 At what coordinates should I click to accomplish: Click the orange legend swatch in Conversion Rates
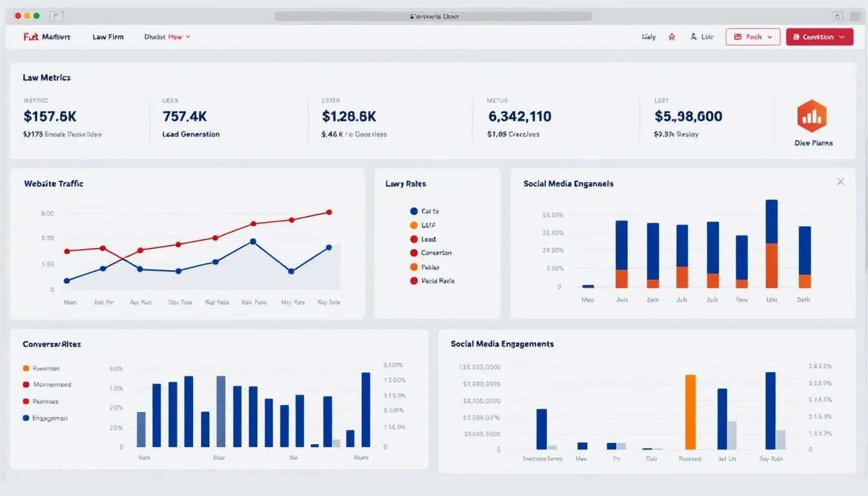[x=26, y=368]
